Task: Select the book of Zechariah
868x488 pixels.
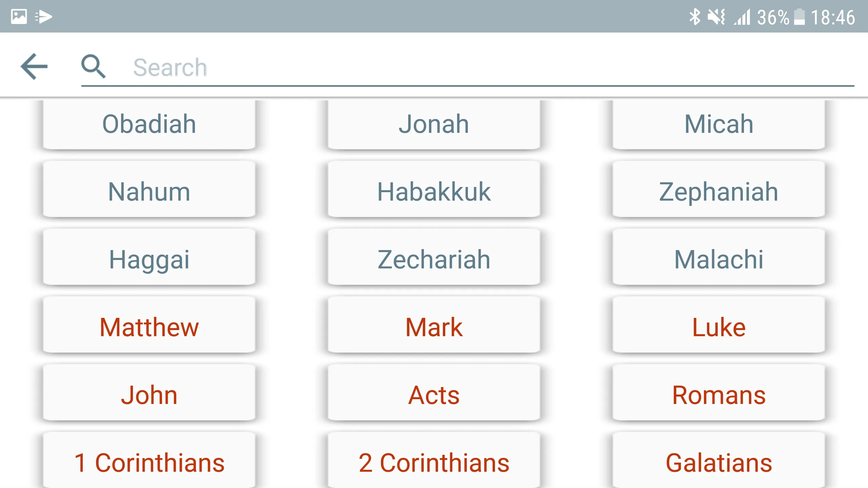Action: 433,259
